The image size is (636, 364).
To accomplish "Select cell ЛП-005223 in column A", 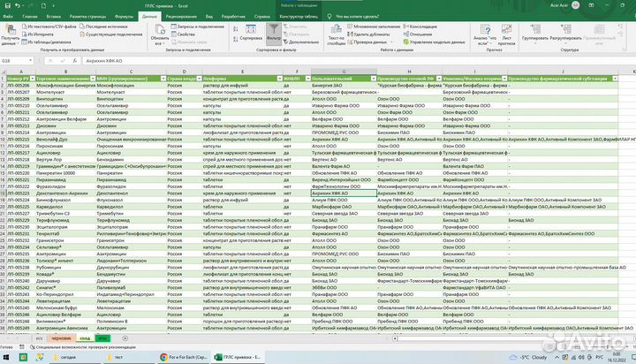I will pyautogui.click(x=20, y=193).
